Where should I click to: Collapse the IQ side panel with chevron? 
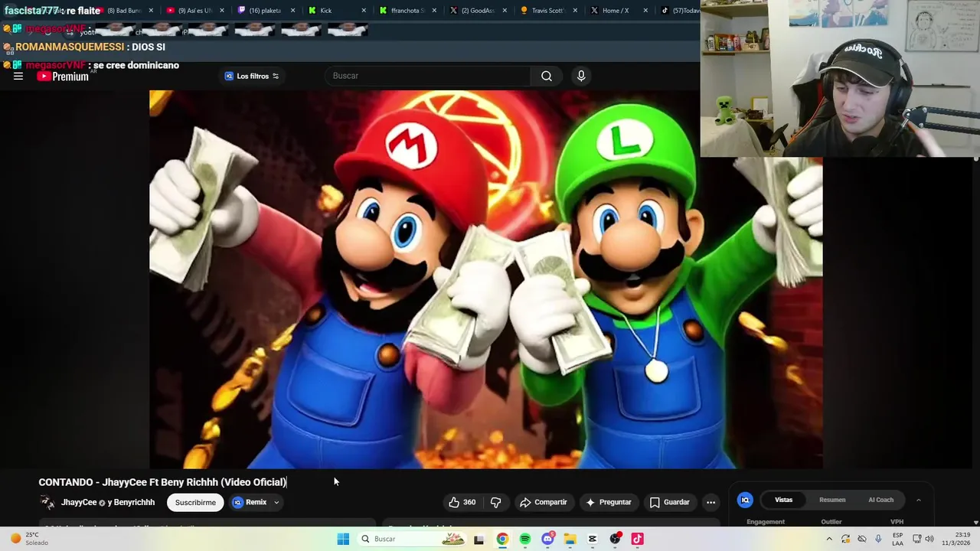(918, 500)
